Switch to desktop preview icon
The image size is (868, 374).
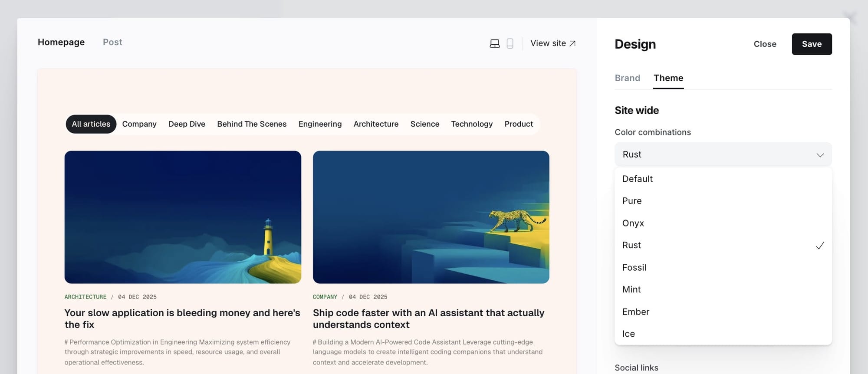494,43
